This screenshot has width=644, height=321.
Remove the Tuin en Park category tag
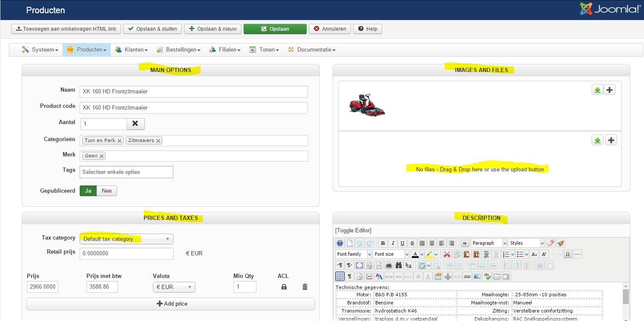coord(120,141)
